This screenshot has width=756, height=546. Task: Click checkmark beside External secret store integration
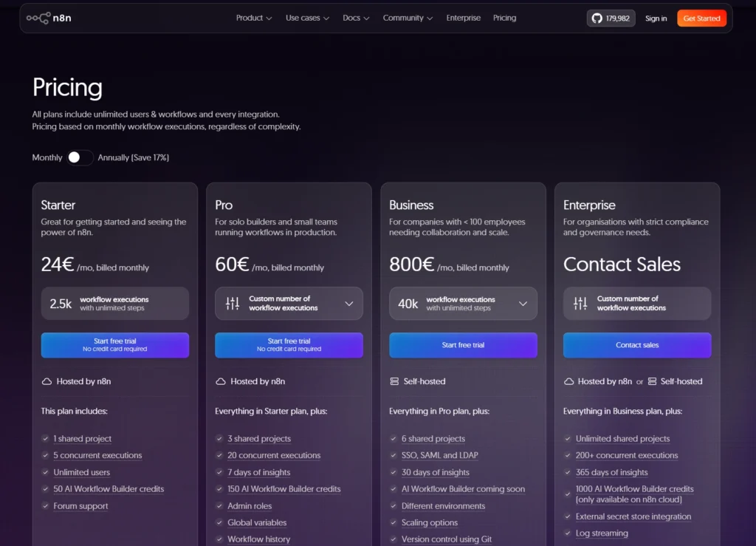tap(568, 516)
